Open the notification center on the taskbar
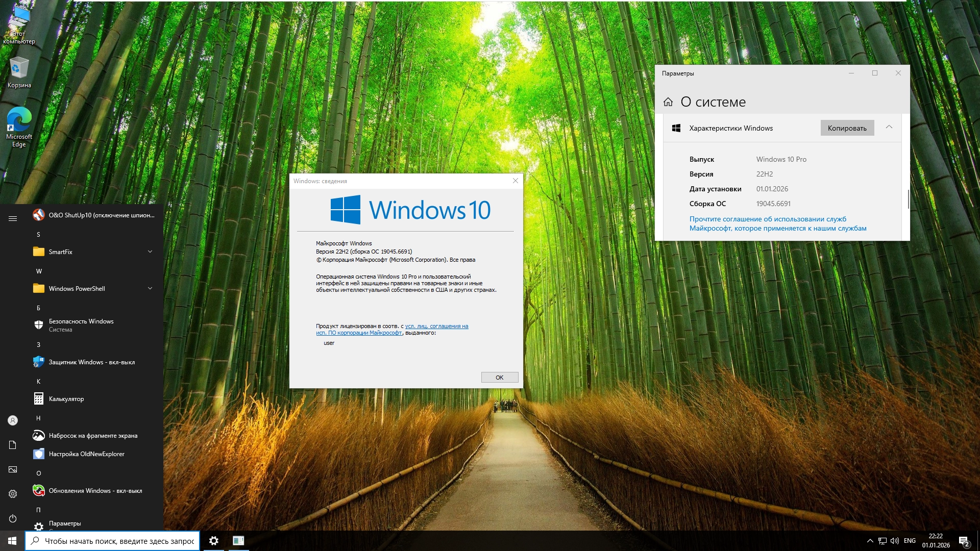The height and width of the screenshot is (551, 980). click(964, 541)
